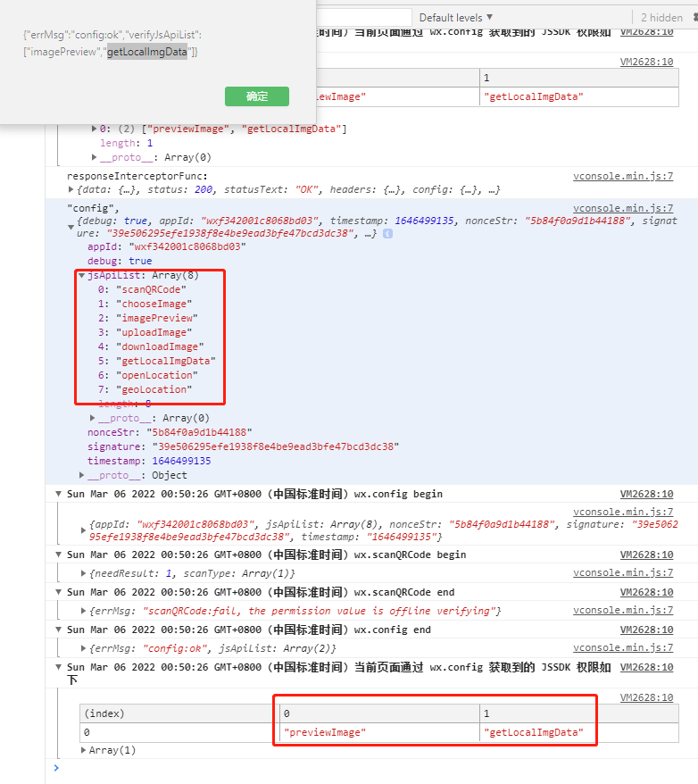
Task: Collapse the jsApiList: Array(8) node
Action: 81,276
